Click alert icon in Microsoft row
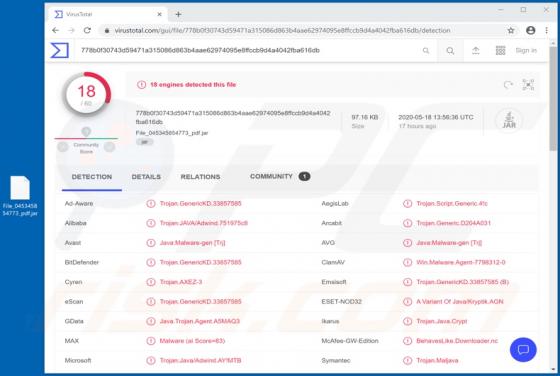 coord(151,361)
